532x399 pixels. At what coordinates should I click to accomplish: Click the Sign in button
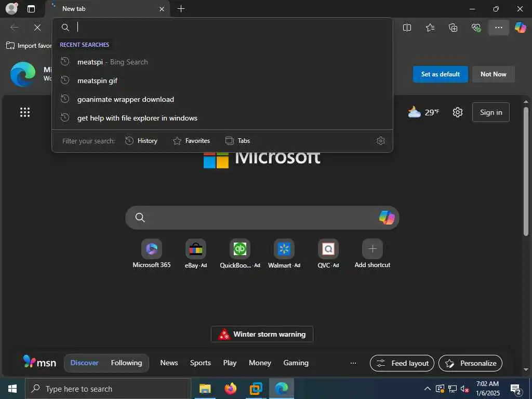pos(490,112)
